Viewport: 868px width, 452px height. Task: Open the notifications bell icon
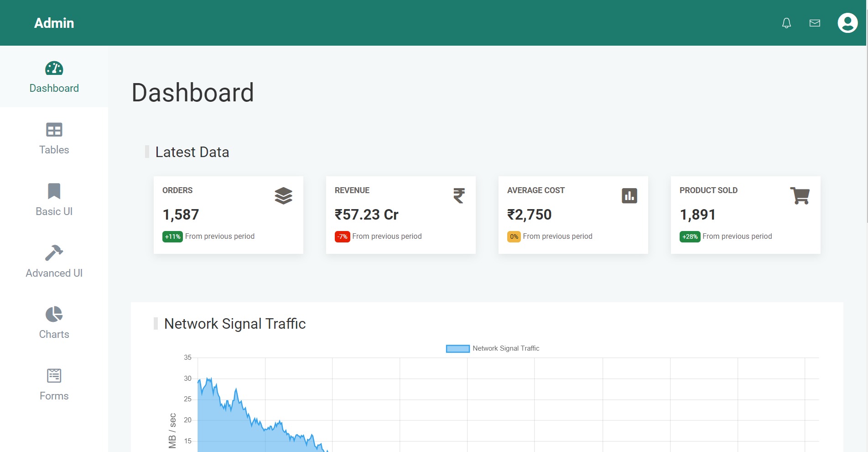pyautogui.click(x=786, y=23)
